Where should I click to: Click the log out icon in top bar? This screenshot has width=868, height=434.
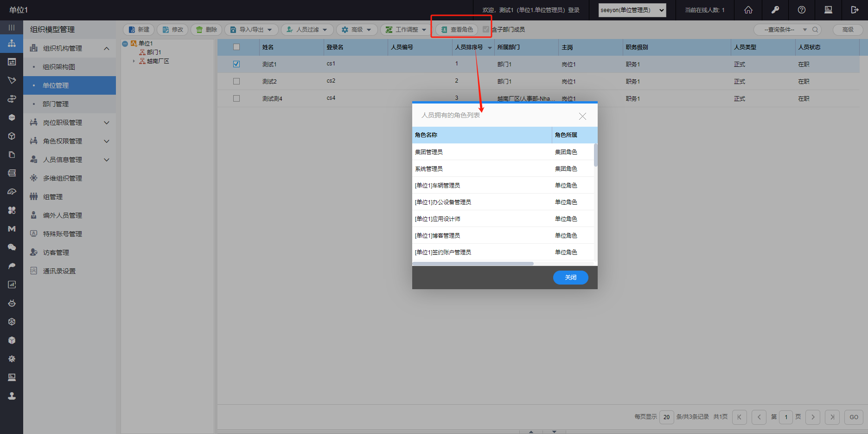pyautogui.click(x=855, y=10)
